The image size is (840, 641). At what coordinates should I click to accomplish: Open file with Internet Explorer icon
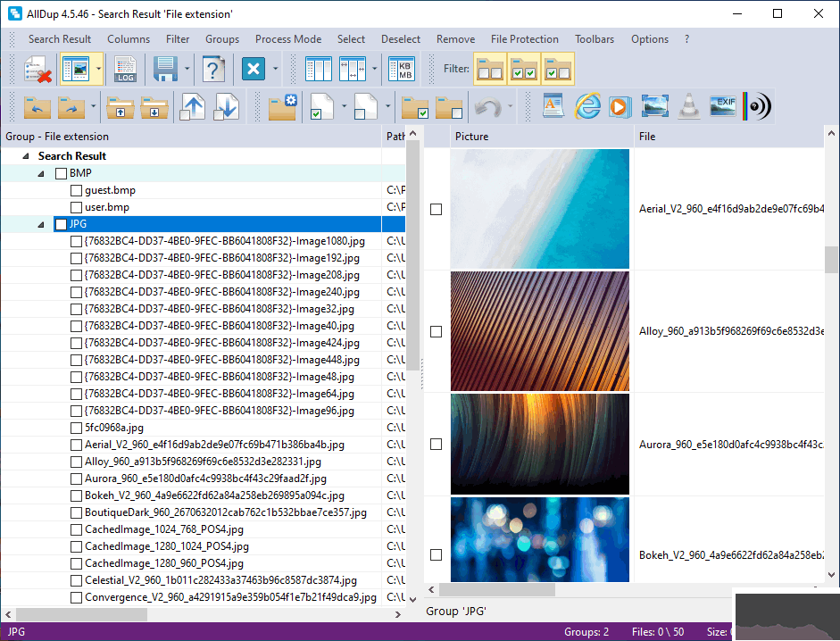[586, 106]
